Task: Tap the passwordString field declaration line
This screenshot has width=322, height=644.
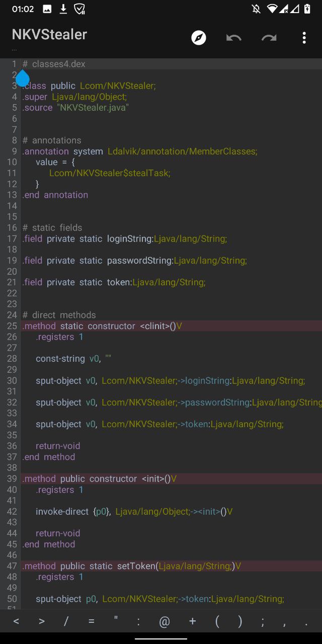Action: [134, 261]
